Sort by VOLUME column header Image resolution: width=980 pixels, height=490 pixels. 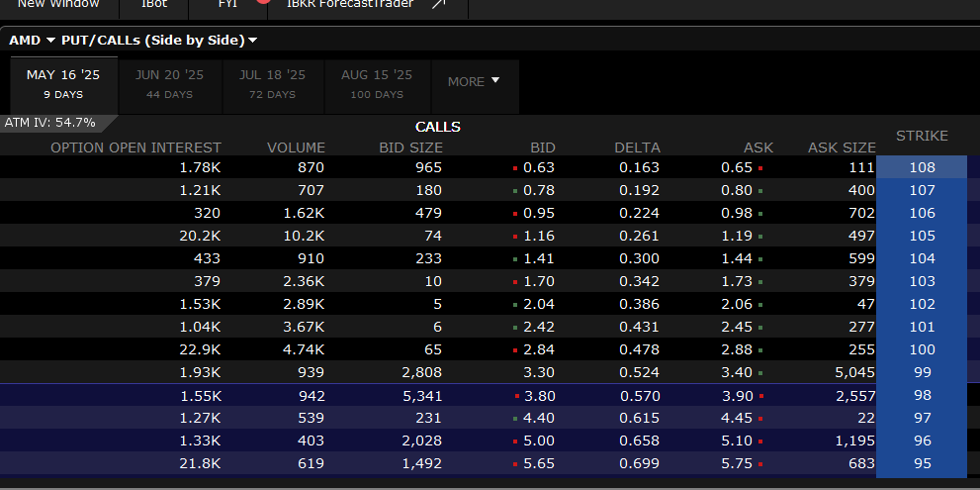click(296, 147)
